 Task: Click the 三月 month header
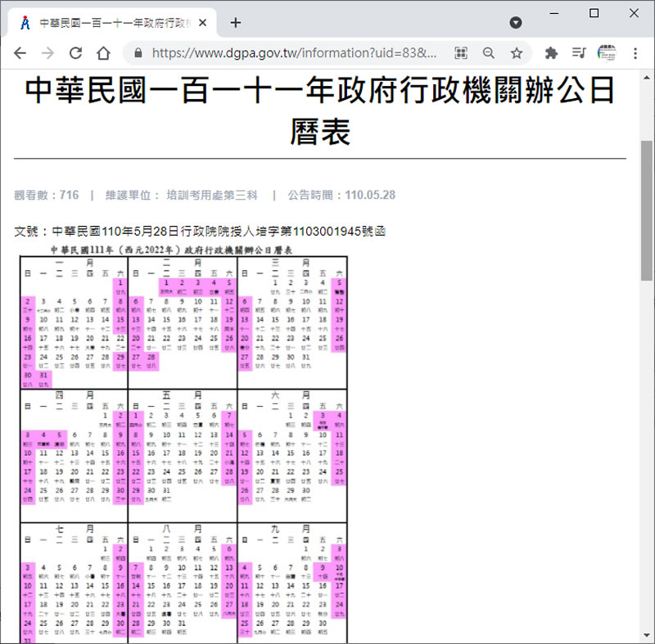pyautogui.click(x=291, y=263)
